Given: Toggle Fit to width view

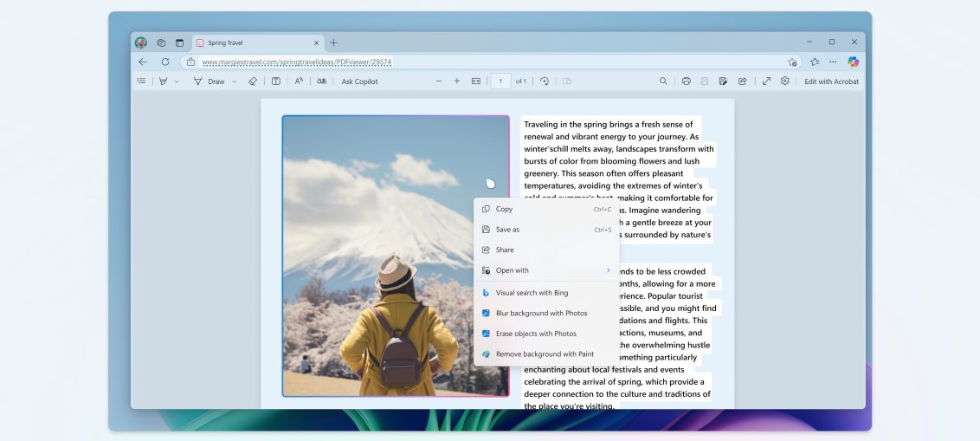Looking at the screenshot, I should 475,81.
